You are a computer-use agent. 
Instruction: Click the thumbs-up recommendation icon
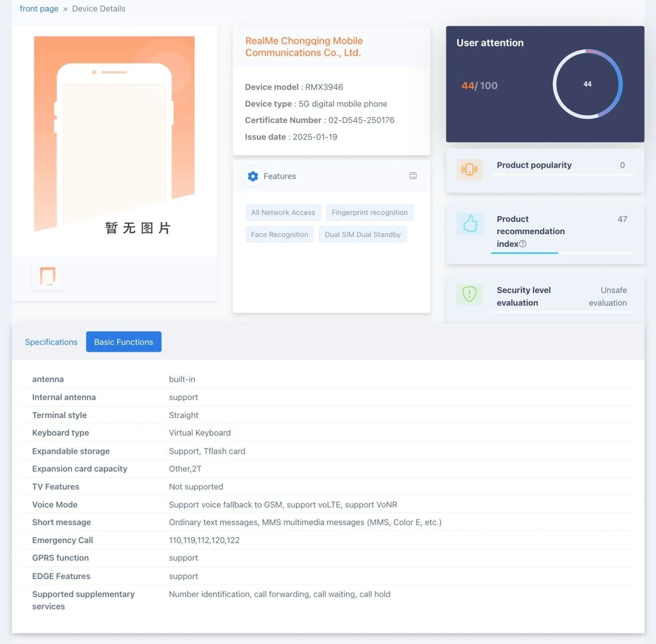(470, 224)
